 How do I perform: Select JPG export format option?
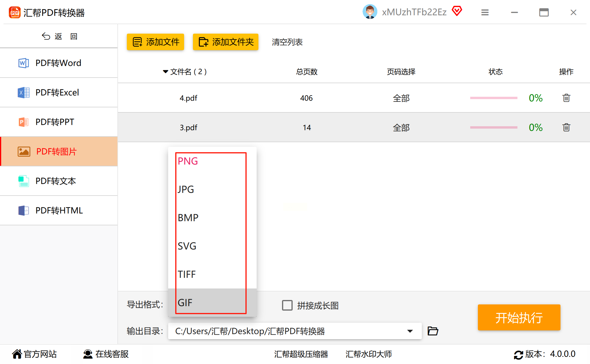pos(186,189)
